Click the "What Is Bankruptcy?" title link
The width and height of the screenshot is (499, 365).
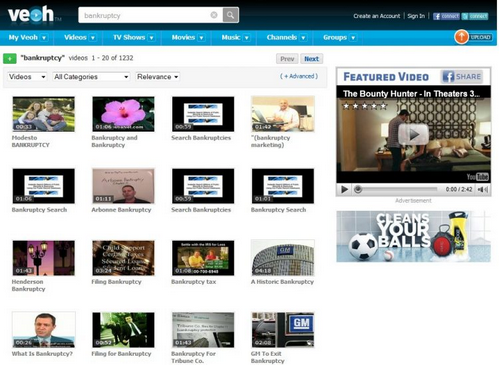[42, 354]
